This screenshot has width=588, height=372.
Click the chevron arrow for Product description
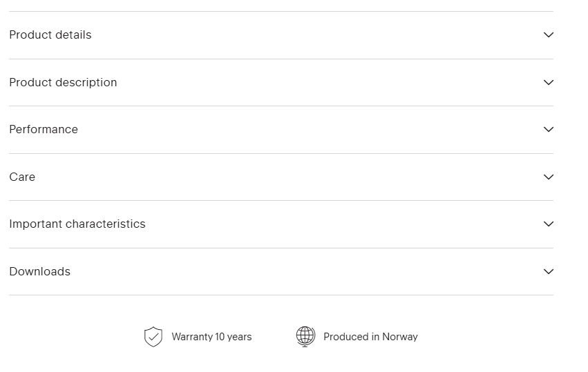(549, 83)
